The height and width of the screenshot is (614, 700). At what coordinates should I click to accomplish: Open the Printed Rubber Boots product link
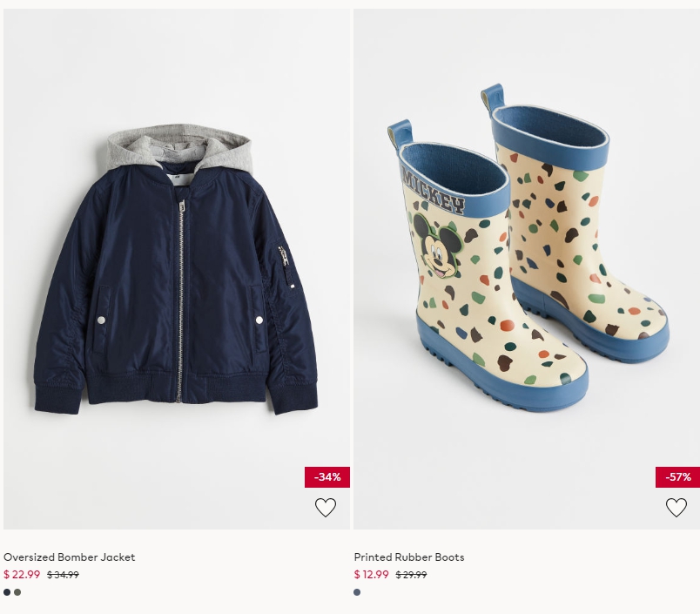click(x=409, y=557)
